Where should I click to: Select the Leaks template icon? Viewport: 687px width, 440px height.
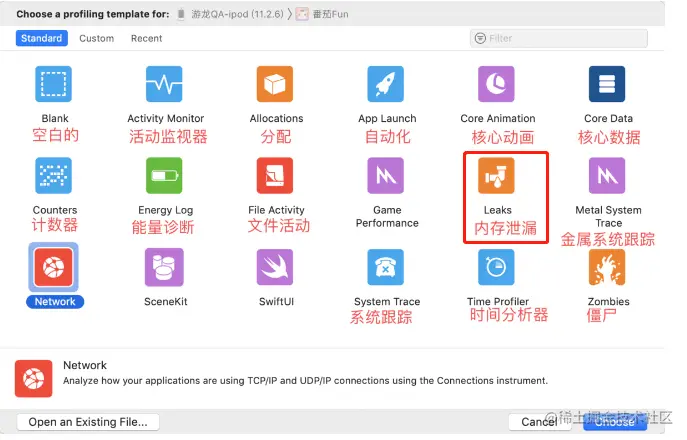pyautogui.click(x=496, y=175)
